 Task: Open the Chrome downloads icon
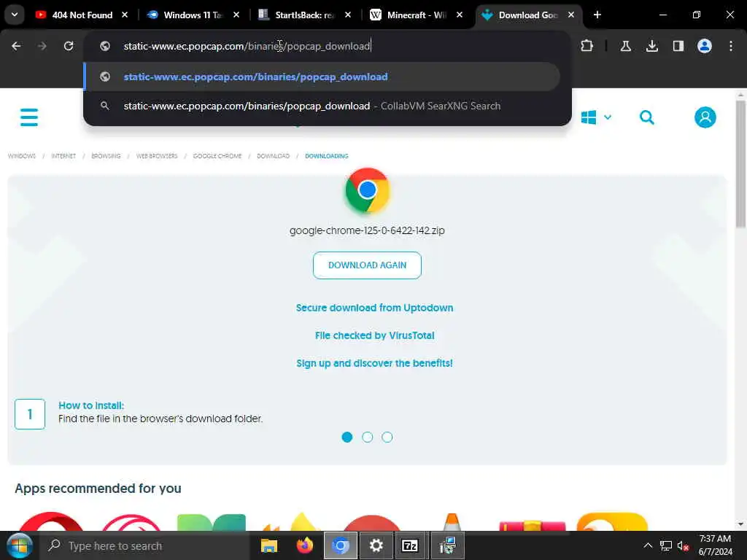click(x=652, y=46)
